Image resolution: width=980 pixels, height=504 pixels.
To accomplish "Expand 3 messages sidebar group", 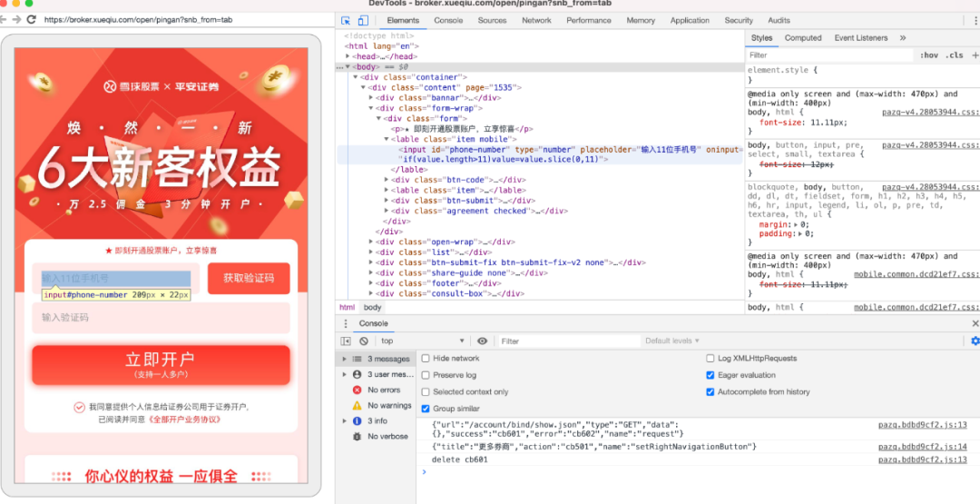I will pos(344,359).
